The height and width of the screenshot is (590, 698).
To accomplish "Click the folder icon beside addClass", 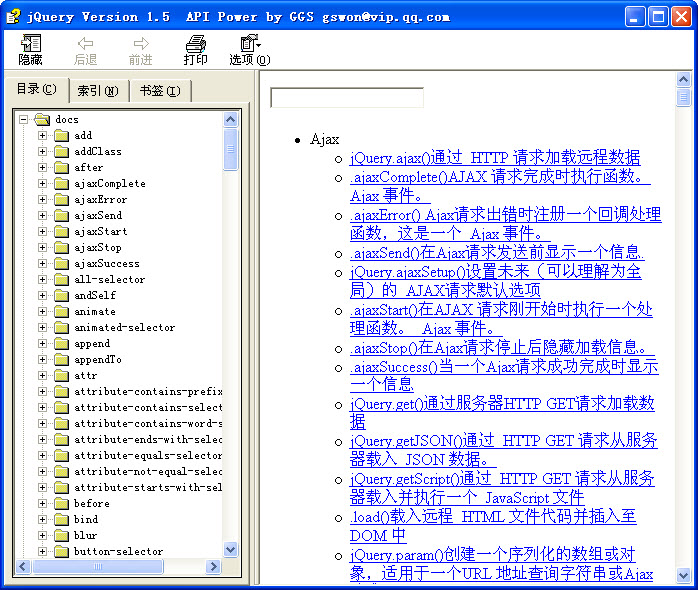I will pos(61,152).
